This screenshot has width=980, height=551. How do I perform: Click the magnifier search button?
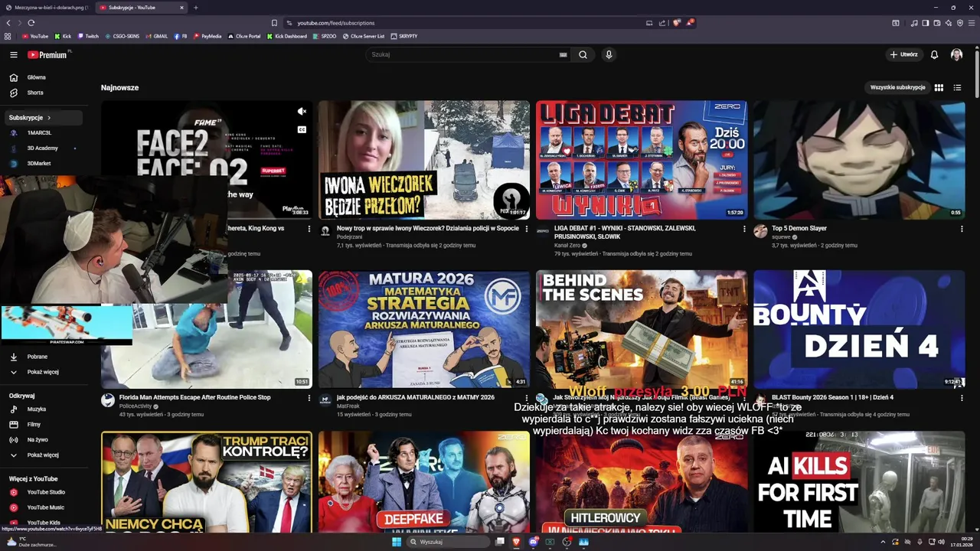583,54
